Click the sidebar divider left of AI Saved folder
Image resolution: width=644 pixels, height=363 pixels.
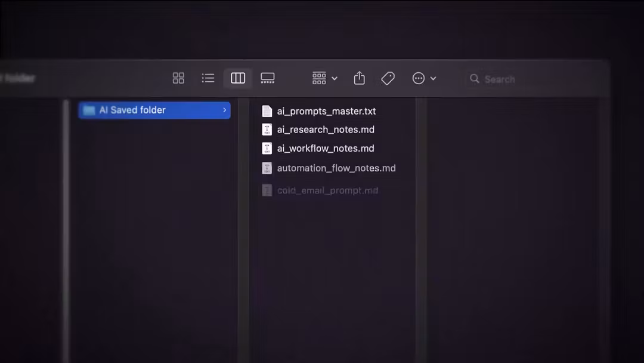click(x=66, y=239)
